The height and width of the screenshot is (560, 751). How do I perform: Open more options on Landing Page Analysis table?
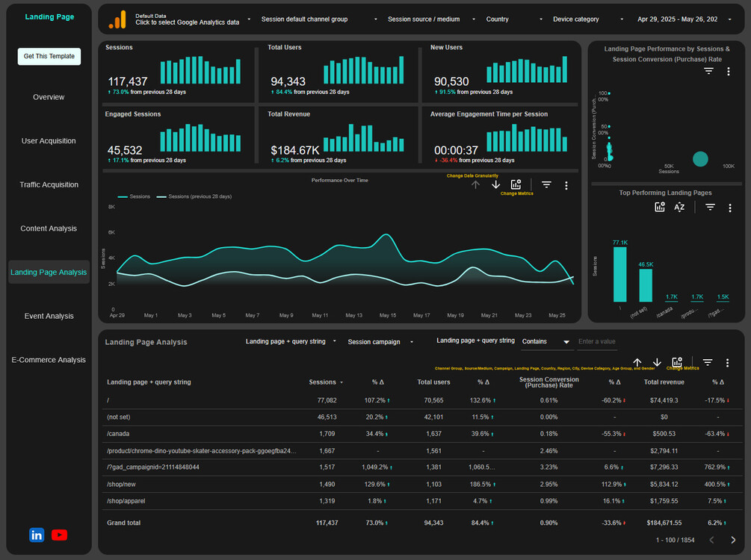727,363
